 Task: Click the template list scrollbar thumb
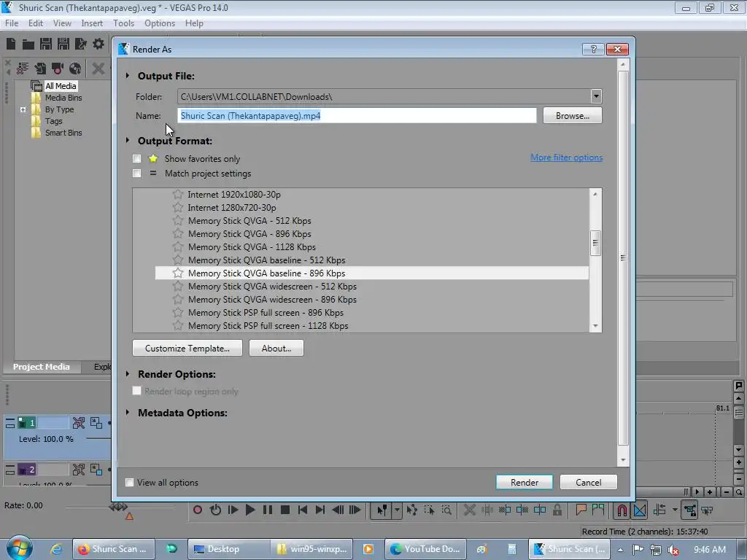click(595, 243)
